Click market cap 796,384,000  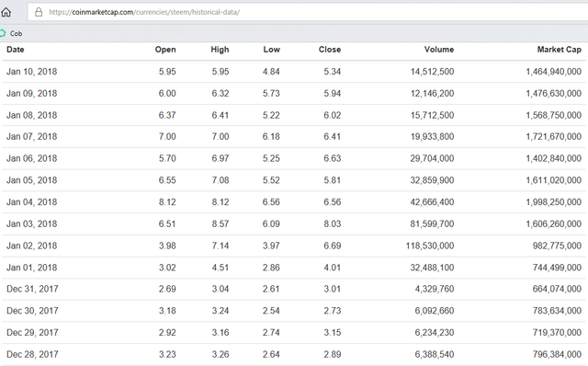point(557,354)
